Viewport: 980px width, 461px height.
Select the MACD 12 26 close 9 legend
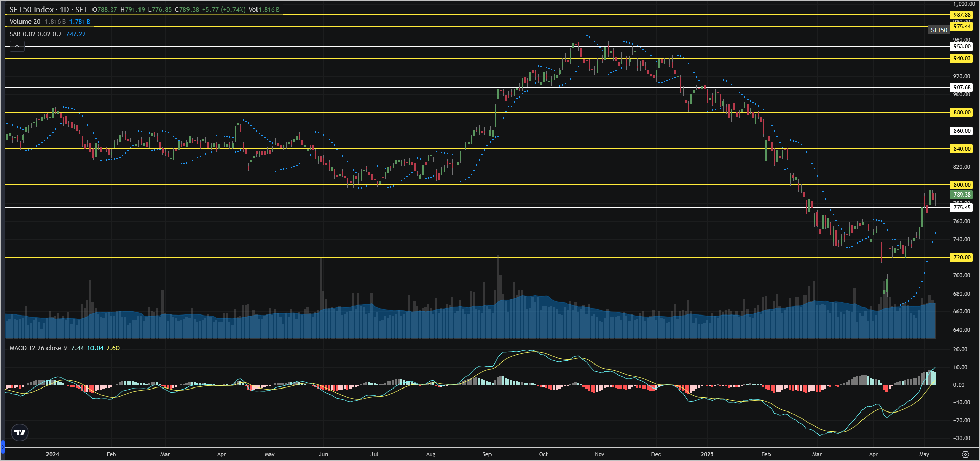(38, 348)
